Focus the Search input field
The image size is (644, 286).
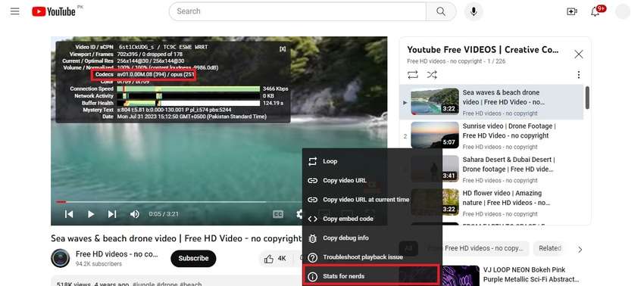297,11
